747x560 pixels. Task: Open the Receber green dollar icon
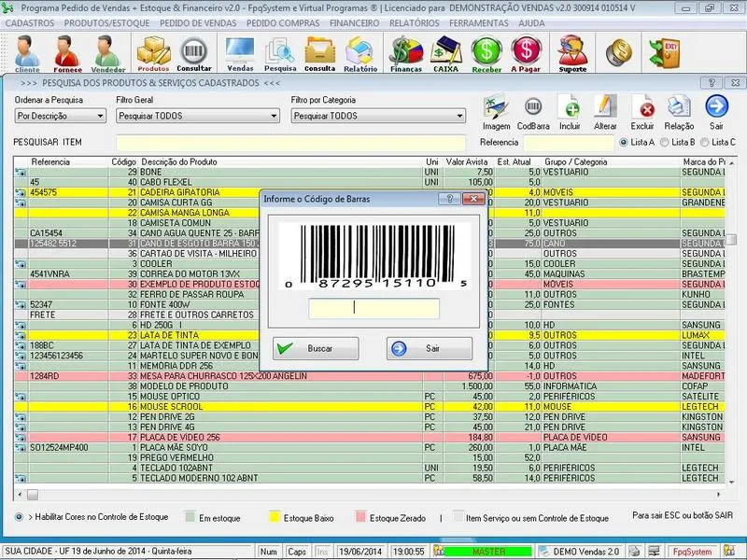point(486,52)
